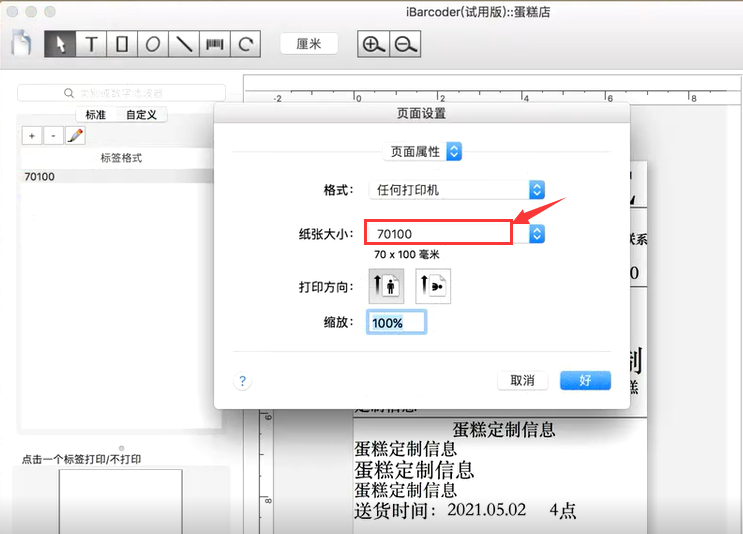743x534 pixels.
Task: Select the Text tool
Action: 91,44
